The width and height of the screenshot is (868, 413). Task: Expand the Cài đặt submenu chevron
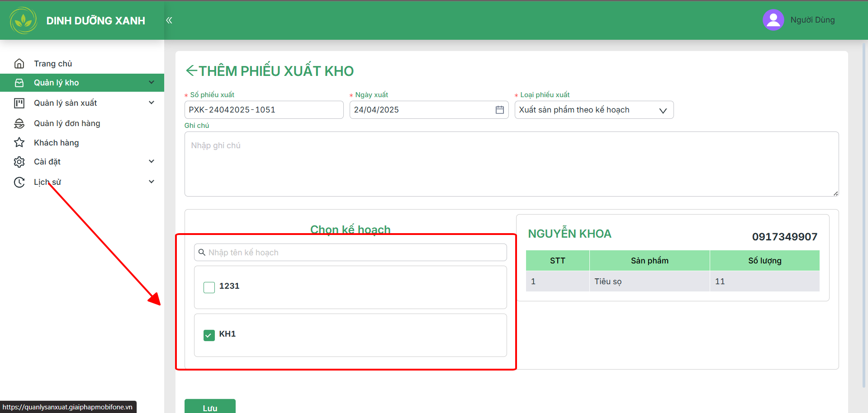pos(152,161)
